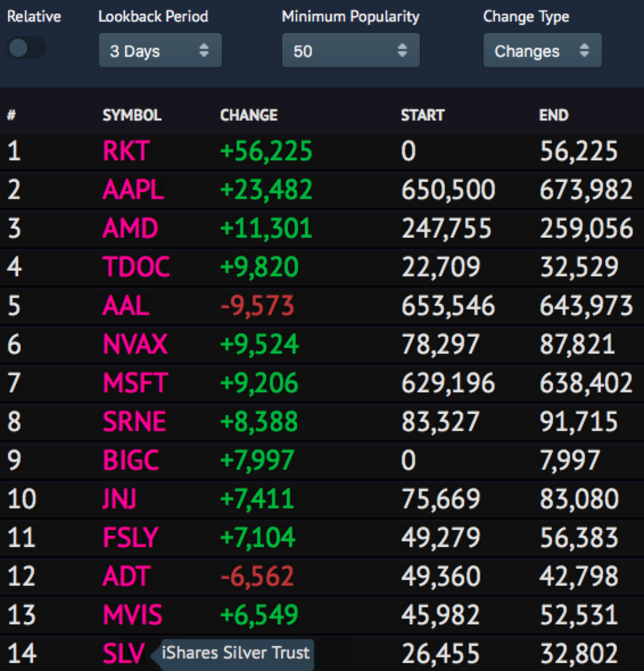
Task: Click the 87,821 end value for NVAX
Action: pos(577,344)
